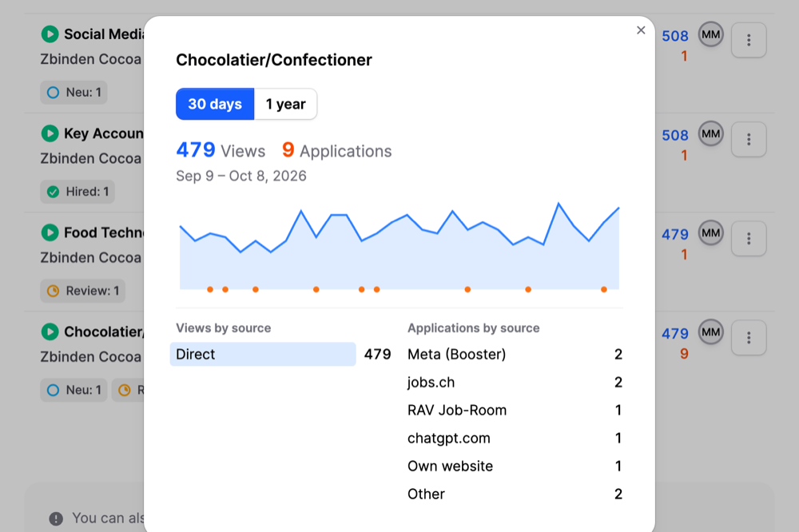
Task: Open the three-dot menu for the Key Account row
Action: click(749, 139)
